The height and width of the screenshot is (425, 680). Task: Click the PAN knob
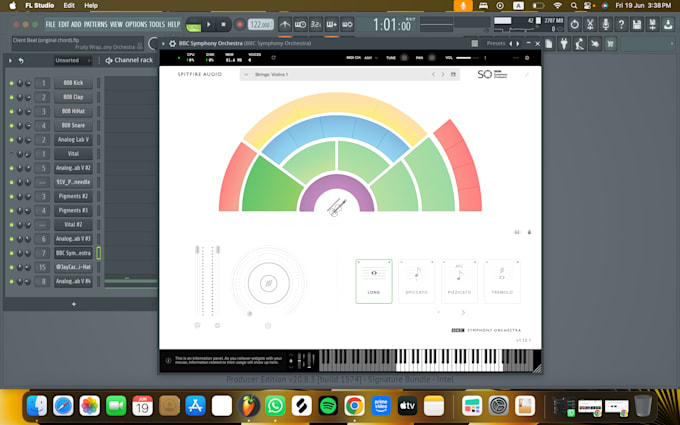point(432,58)
